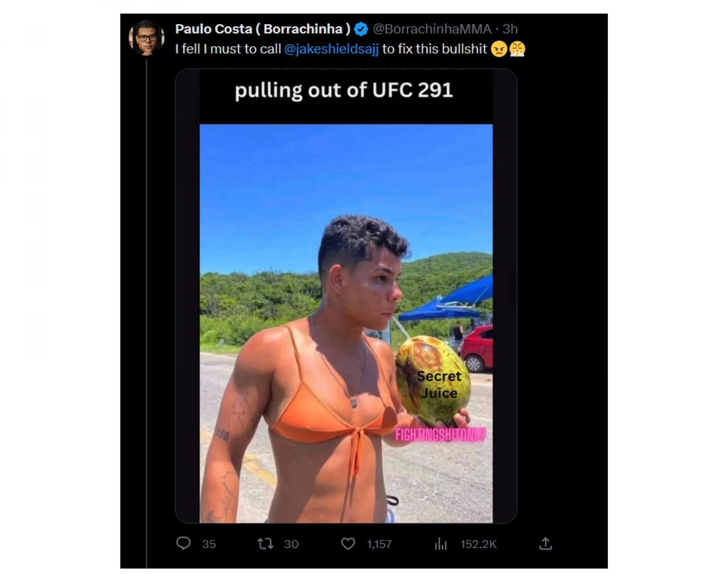Viewport: 728px width, 582px height.
Task: Click the 152.2K views count
Action: (x=479, y=544)
